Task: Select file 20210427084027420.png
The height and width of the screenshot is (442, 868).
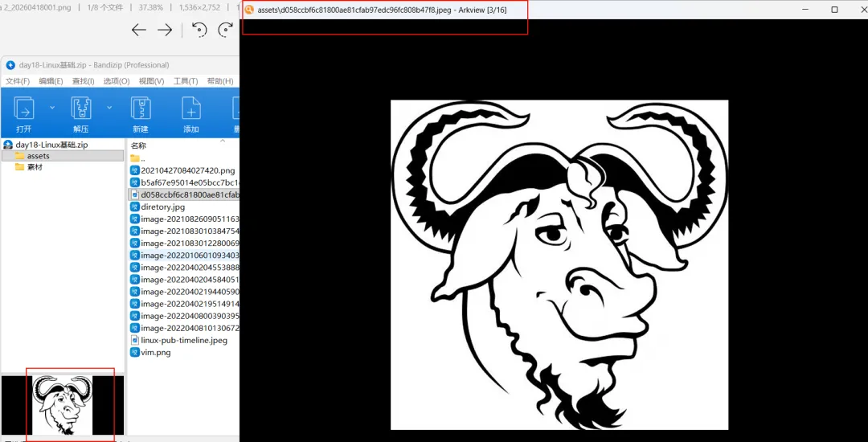Action: click(x=187, y=170)
